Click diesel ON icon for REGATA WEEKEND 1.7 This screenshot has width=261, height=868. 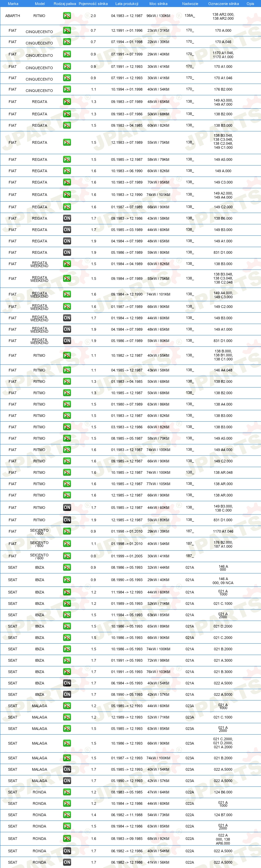(x=67, y=318)
